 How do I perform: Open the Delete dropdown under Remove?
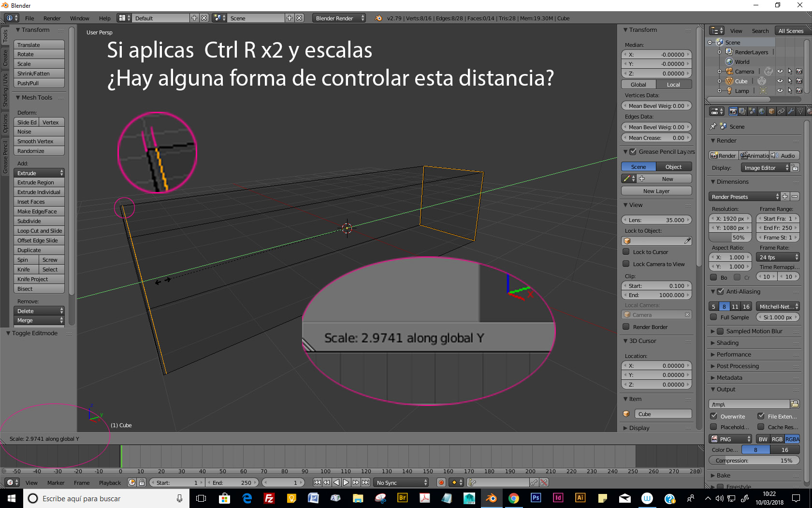39,311
